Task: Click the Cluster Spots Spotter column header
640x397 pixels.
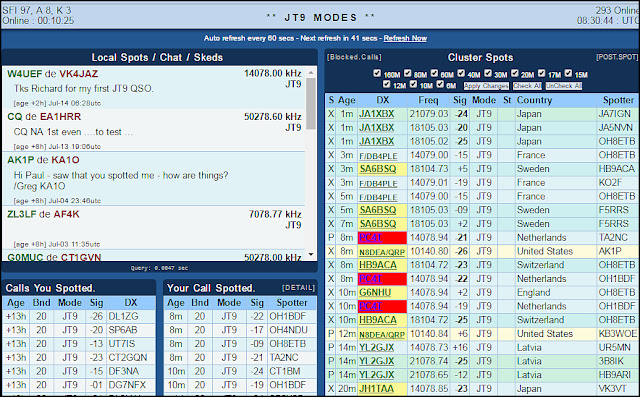Action: 618,100
